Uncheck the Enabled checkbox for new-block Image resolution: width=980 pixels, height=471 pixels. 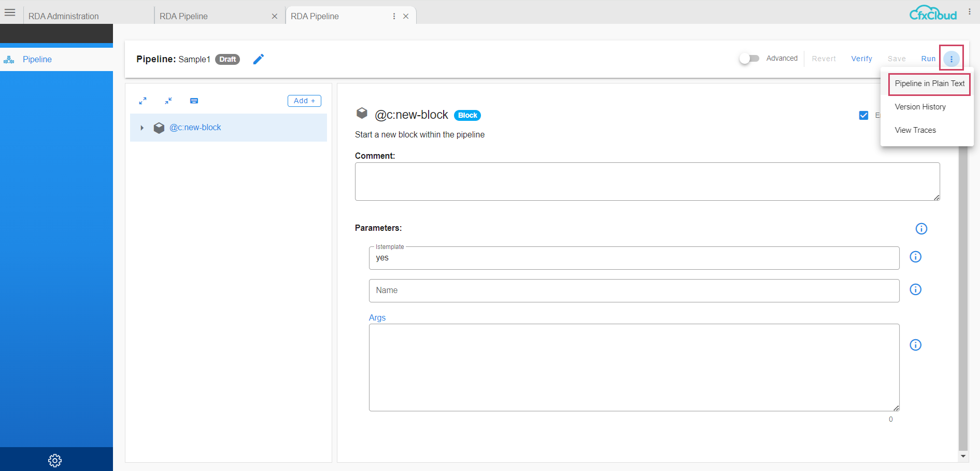click(x=863, y=115)
